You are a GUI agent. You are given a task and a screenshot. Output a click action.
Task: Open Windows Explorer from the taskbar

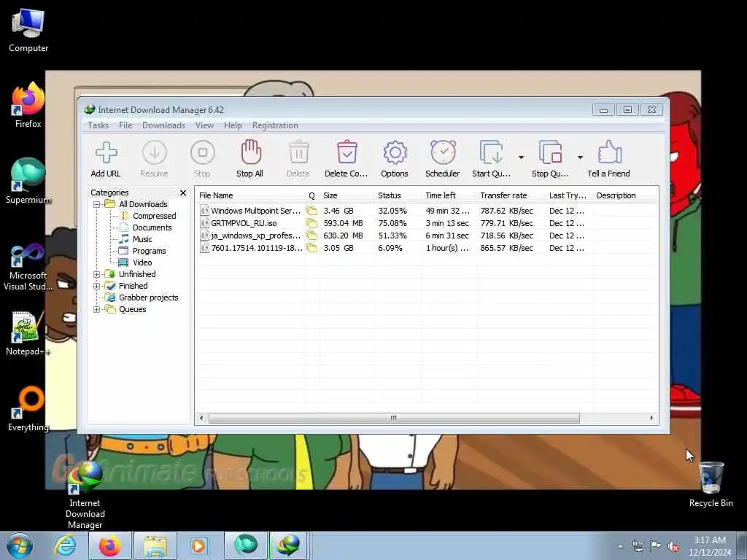pos(155,545)
